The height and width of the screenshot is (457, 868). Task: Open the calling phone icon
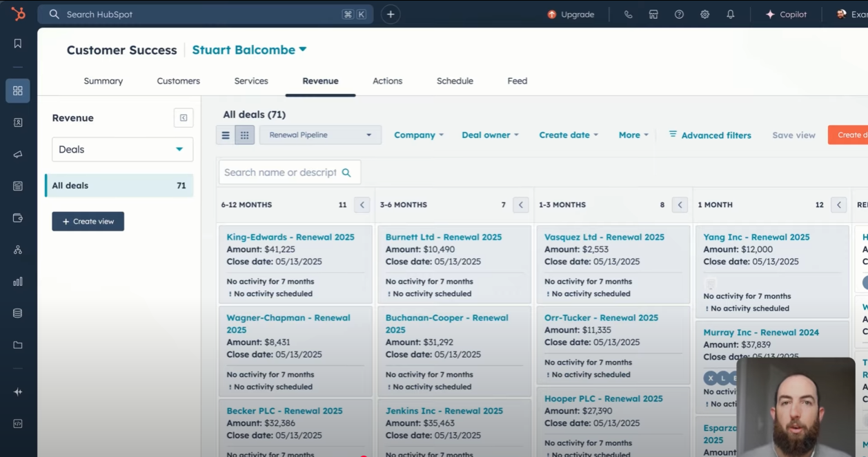[628, 14]
